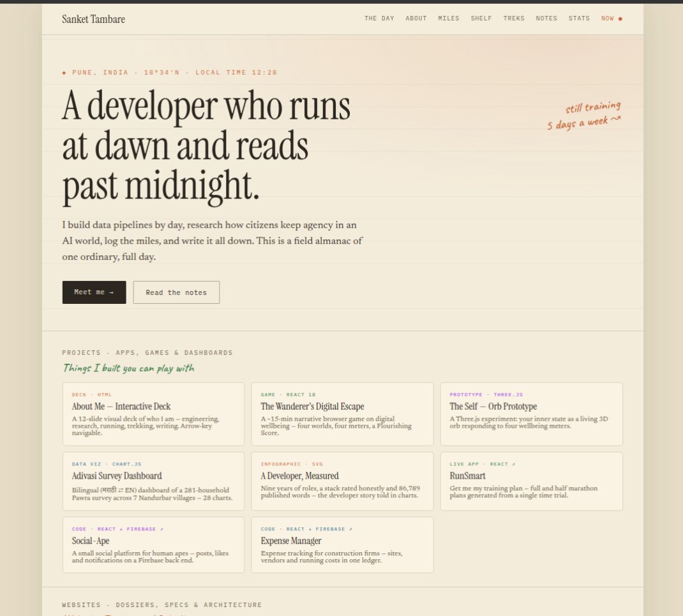This screenshot has width=683, height=616.
Task: Open the ABOUT nav link
Action: [x=416, y=19]
